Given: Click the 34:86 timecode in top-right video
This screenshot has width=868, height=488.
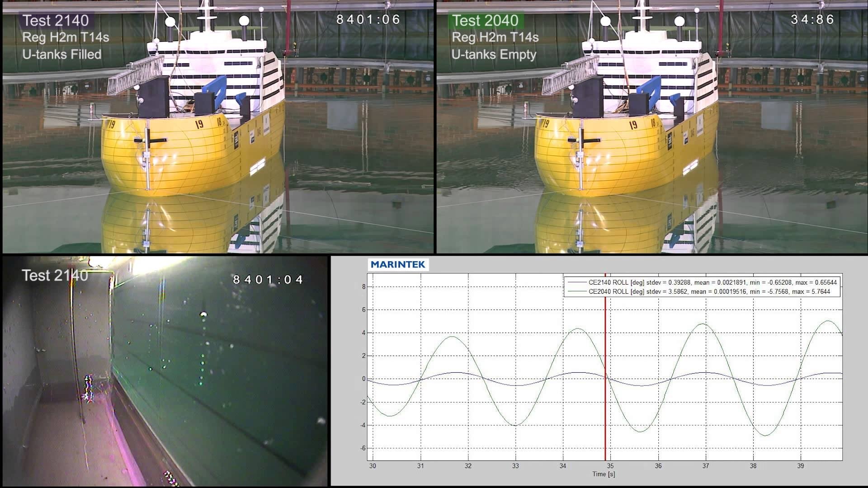Looking at the screenshot, I should tap(812, 19).
